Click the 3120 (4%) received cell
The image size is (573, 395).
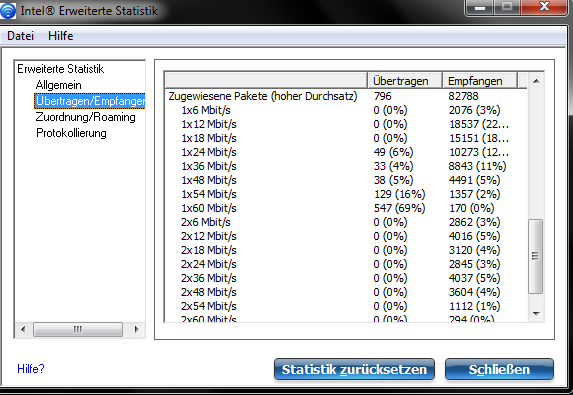pyautogui.click(x=475, y=250)
